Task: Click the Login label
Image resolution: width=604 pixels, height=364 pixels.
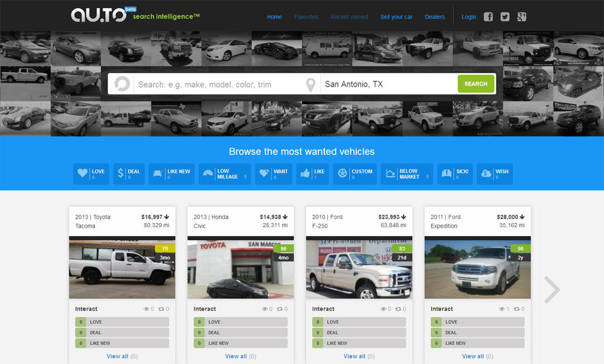Action: pyautogui.click(x=469, y=17)
